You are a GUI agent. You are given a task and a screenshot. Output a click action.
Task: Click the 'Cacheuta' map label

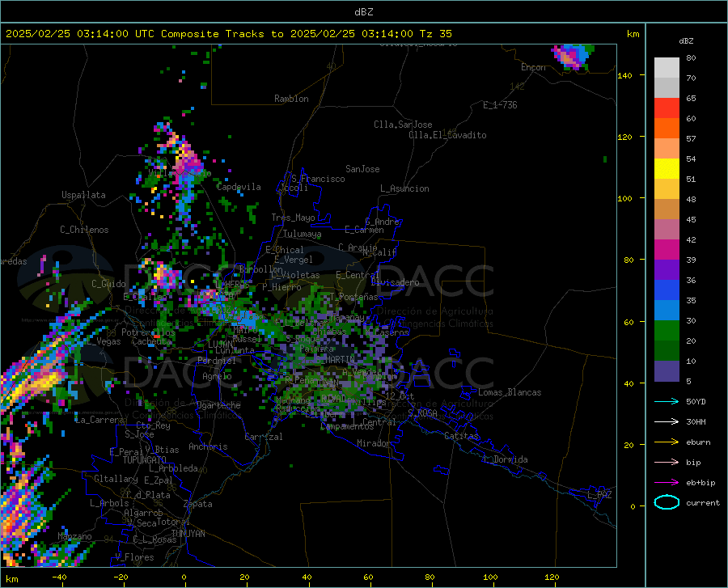152,341
